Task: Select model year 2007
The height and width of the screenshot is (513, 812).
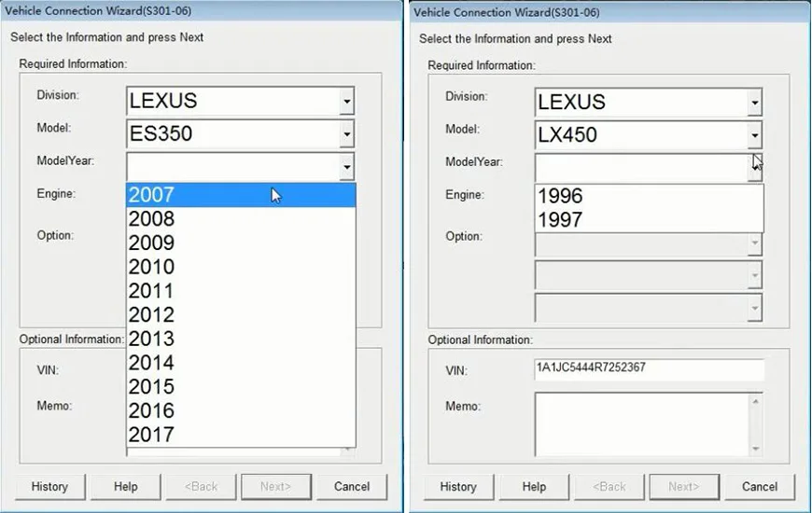Action: click(241, 195)
